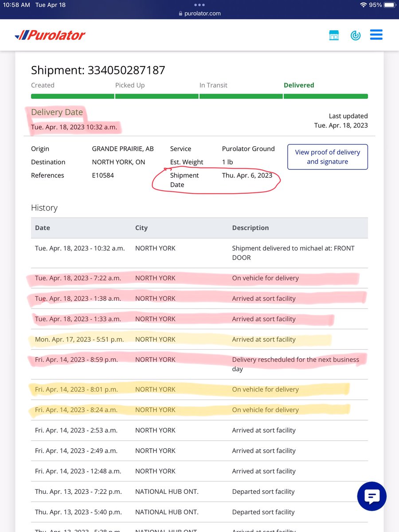
Task: Select the Apr. 14 8:24 a.m. date cell
Action: (x=76, y=410)
